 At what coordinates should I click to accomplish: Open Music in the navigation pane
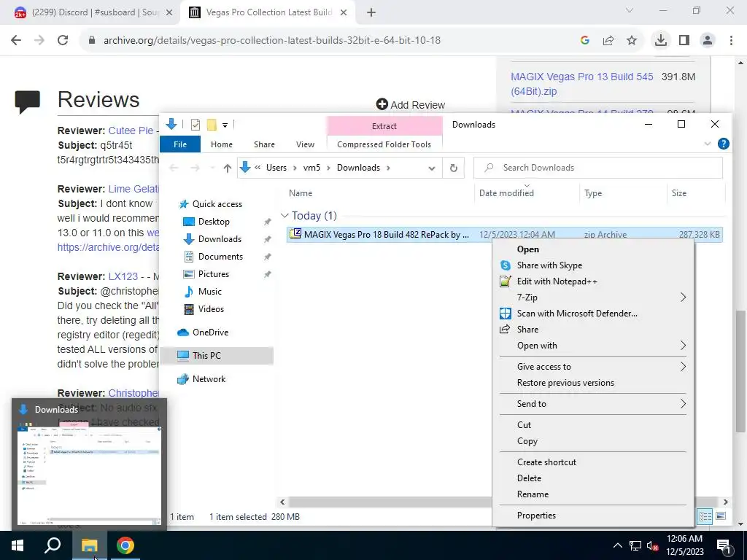pyautogui.click(x=209, y=292)
